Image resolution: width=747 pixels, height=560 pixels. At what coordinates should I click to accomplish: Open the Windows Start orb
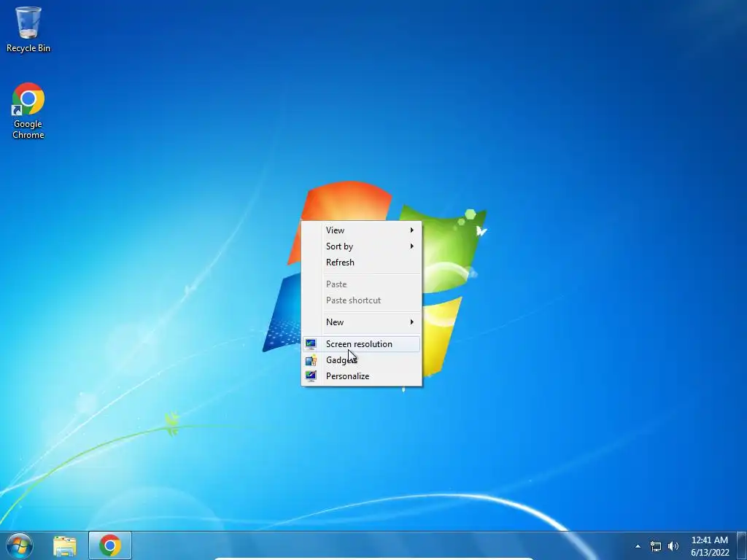click(x=20, y=545)
